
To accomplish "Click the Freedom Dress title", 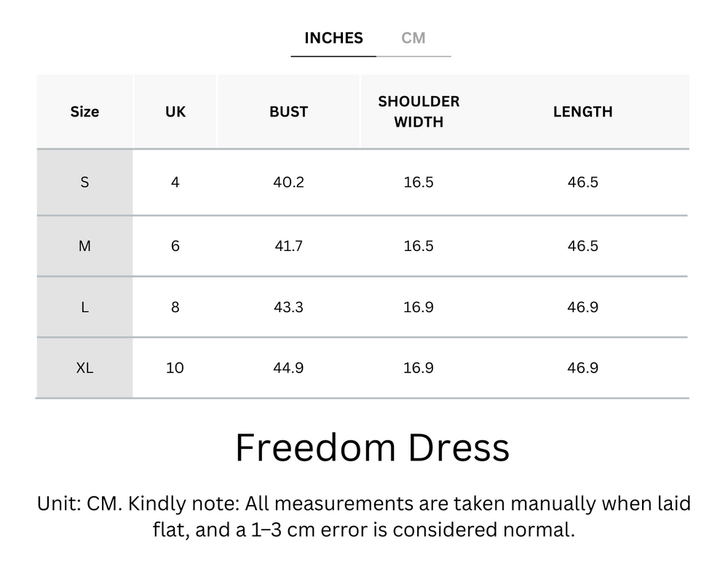I will [x=372, y=448].
